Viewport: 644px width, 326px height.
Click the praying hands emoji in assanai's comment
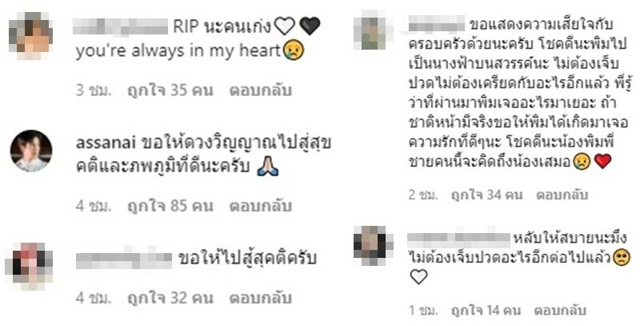(x=268, y=167)
